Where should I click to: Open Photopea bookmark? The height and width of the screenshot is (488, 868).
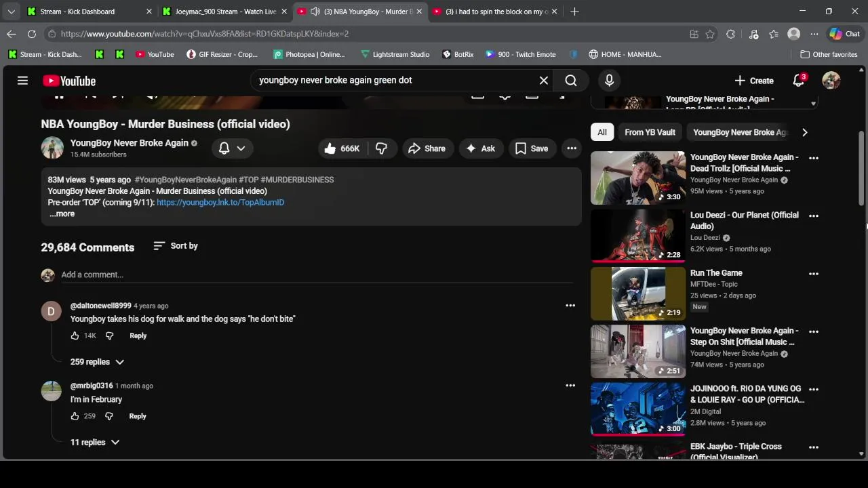coord(309,54)
